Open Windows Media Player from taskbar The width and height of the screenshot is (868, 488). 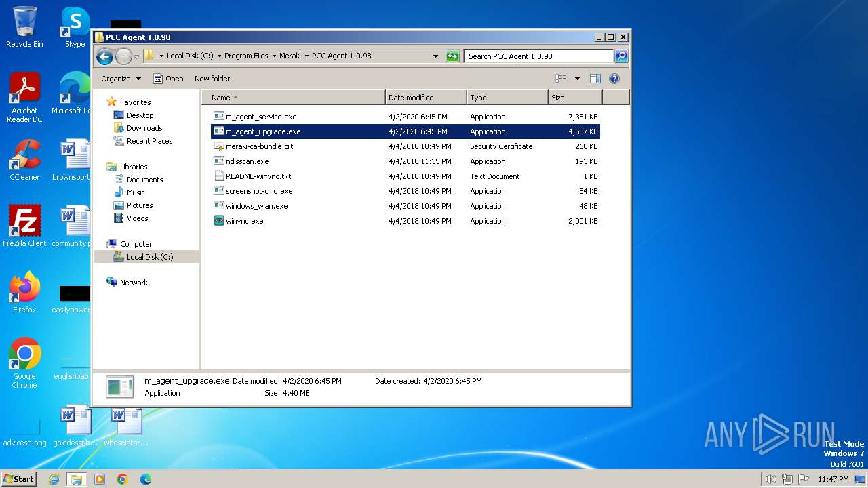point(100,479)
